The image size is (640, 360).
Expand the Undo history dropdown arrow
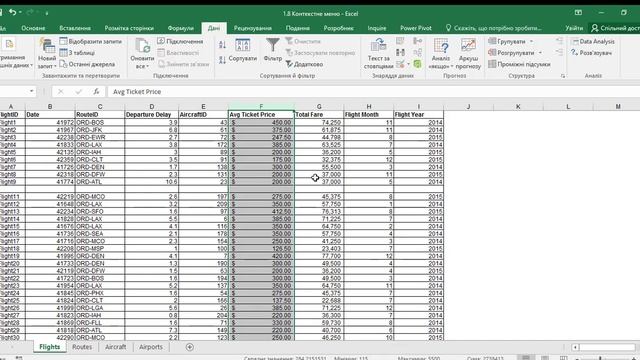20,13
